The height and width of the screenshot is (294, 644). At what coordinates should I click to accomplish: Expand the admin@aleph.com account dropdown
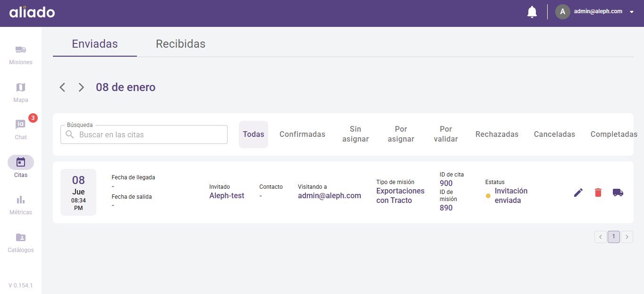tap(632, 12)
